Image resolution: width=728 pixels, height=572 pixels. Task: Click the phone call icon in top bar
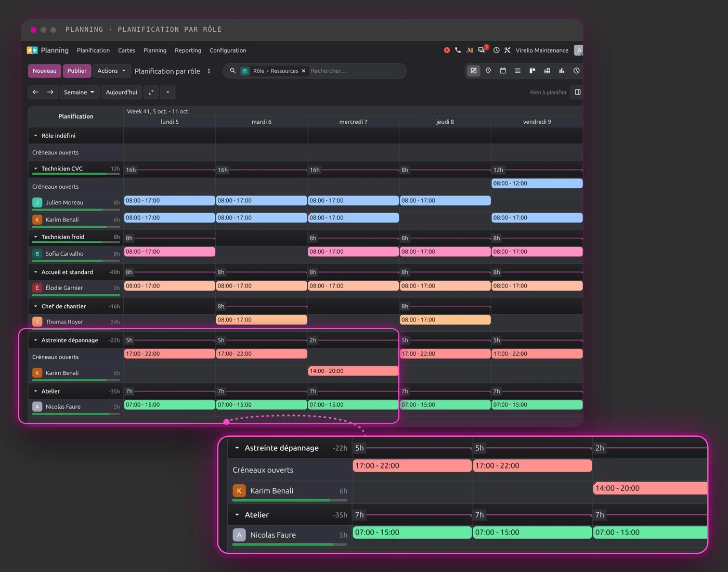[458, 50]
